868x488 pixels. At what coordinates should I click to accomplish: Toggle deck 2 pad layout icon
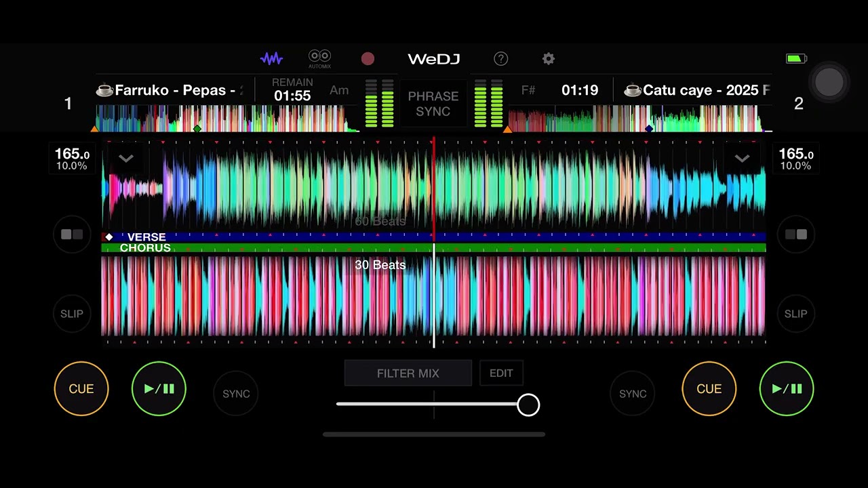[795, 235]
